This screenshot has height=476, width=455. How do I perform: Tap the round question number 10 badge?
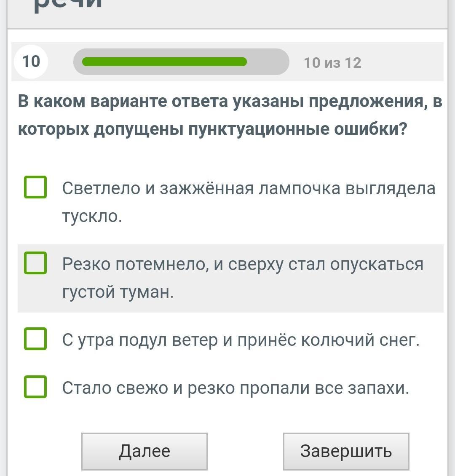pyautogui.click(x=31, y=62)
